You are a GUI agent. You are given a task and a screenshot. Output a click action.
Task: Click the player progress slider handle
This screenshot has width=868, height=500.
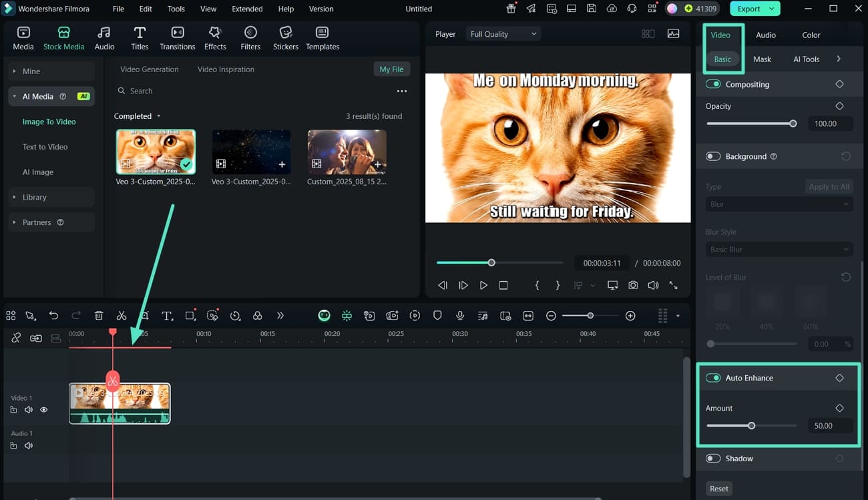[491, 262]
